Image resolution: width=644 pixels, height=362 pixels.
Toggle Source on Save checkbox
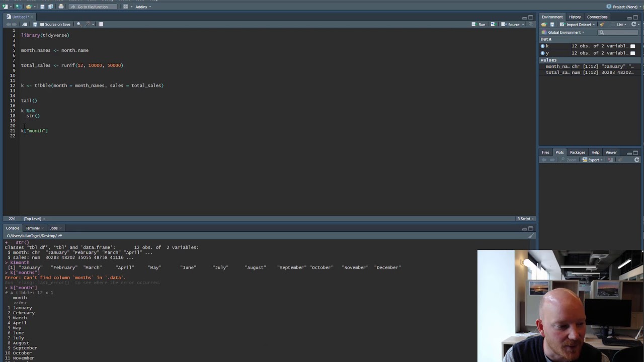tap(42, 24)
